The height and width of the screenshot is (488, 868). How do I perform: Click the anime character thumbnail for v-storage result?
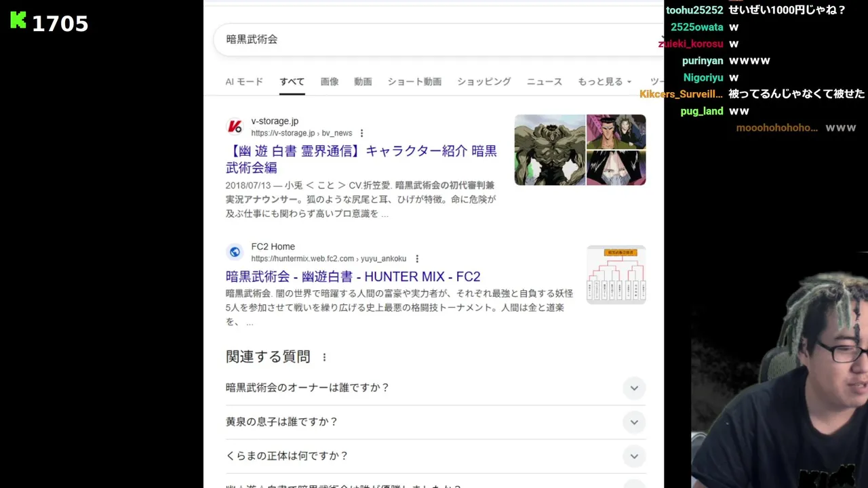[580, 150]
